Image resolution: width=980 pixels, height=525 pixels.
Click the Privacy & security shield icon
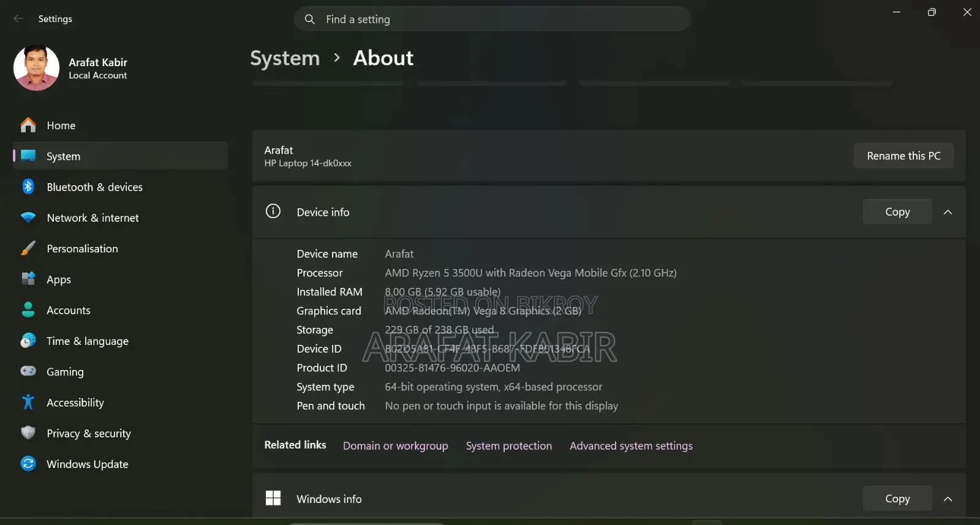click(28, 432)
